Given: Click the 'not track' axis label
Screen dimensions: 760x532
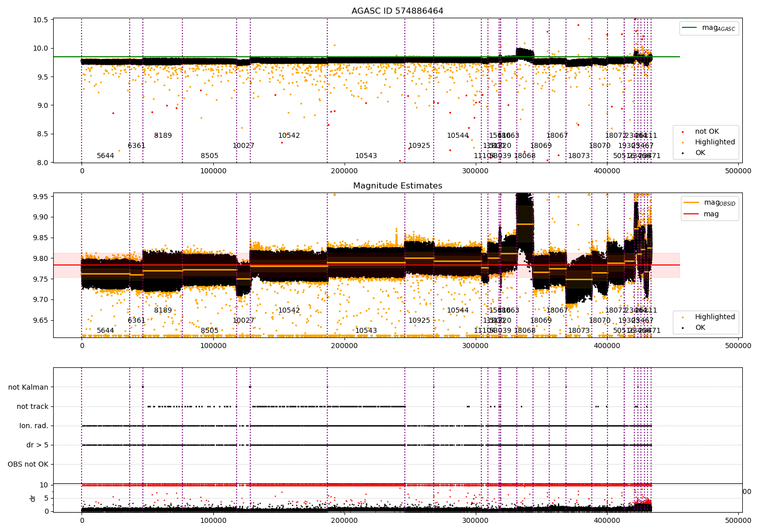Looking at the screenshot, I should point(32,406).
